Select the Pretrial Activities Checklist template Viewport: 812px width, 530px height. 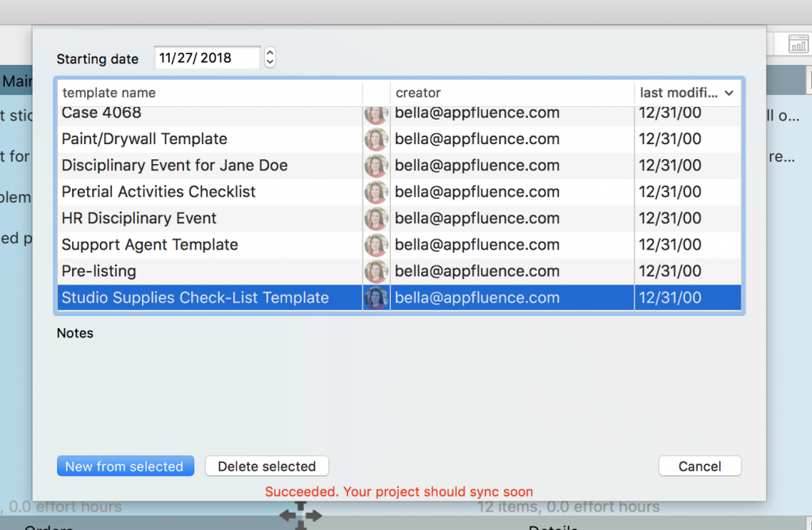[x=198, y=192]
